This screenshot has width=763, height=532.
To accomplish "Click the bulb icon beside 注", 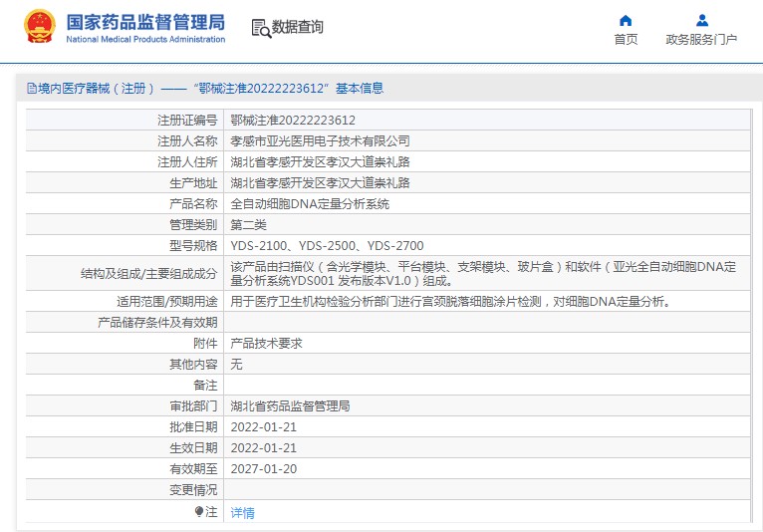I will click(x=198, y=511).
